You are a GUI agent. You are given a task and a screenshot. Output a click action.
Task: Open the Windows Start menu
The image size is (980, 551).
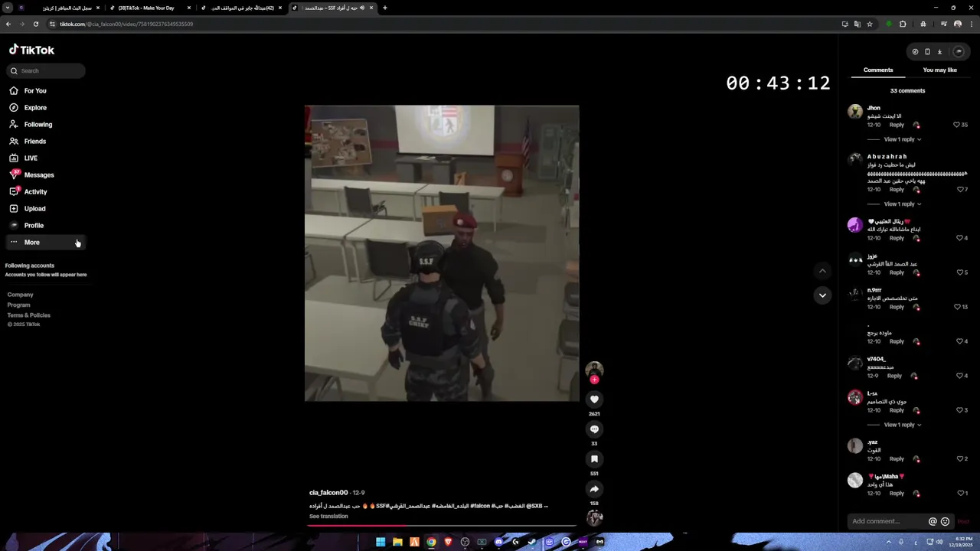pos(381,542)
